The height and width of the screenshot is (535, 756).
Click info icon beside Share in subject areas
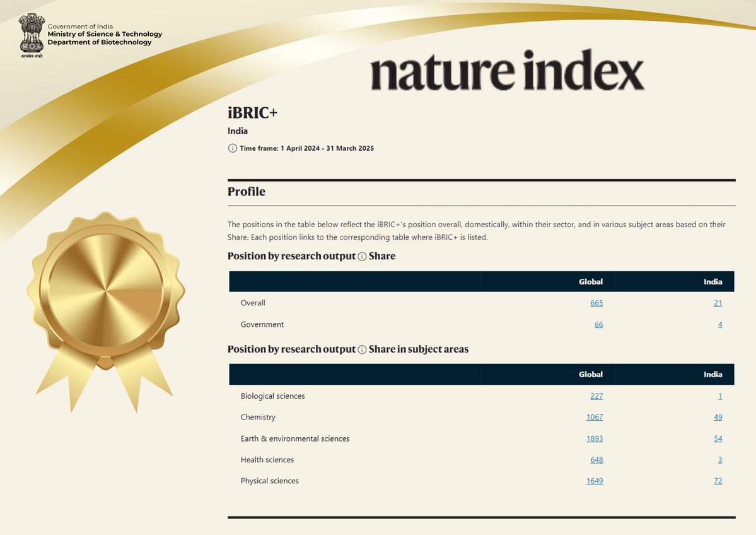(x=362, y=350)
